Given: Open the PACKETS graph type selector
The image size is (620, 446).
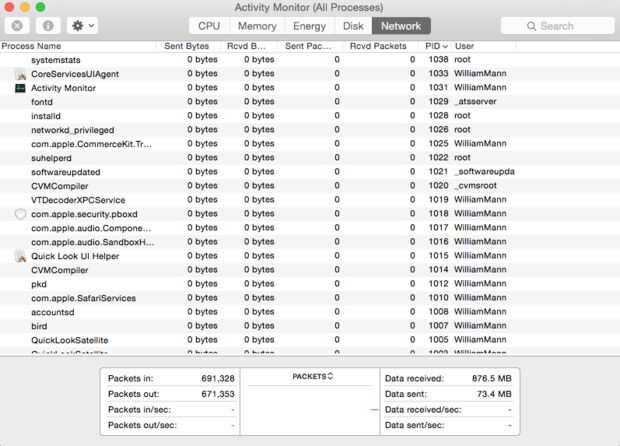Looking at the screenshot, I should coord(313,376).
